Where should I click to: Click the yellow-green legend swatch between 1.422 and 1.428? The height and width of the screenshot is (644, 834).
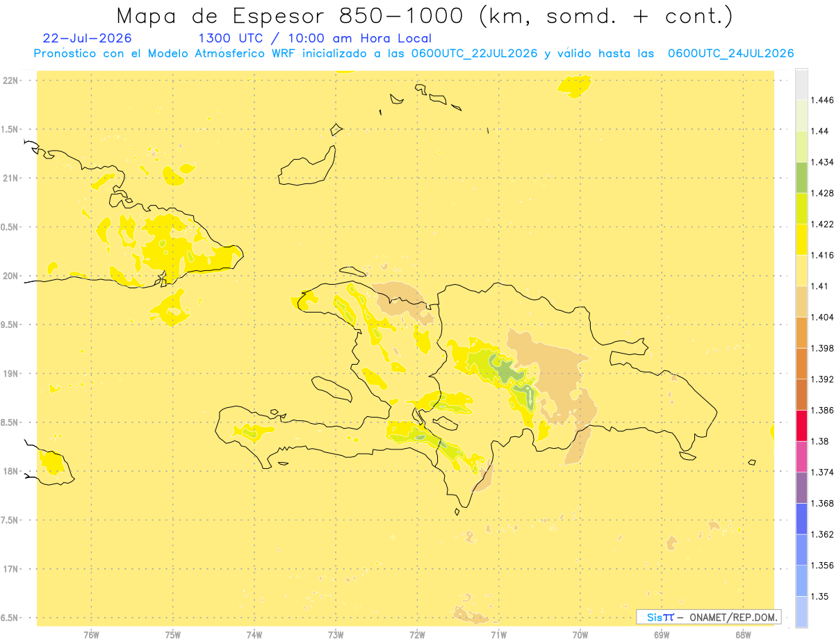(801, 208)
